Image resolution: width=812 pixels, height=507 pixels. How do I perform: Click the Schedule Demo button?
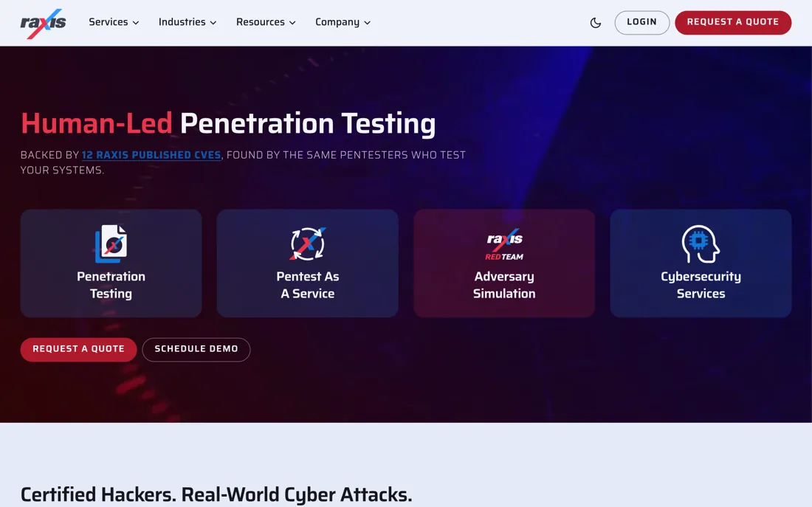196,350
